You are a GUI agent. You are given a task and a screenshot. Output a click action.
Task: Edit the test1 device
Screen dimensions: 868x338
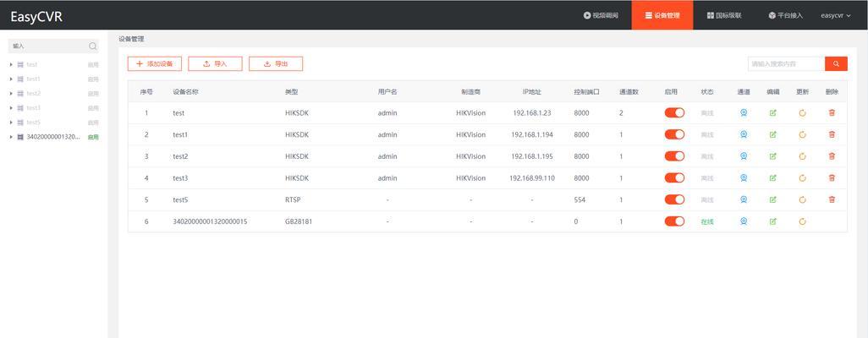pyautogui.click(x=772, y=134)
